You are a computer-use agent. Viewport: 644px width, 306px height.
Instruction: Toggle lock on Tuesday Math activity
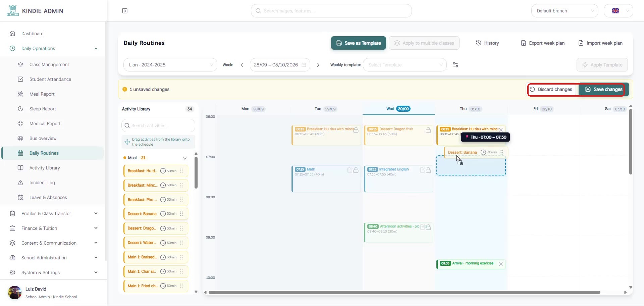click(356, 170)
